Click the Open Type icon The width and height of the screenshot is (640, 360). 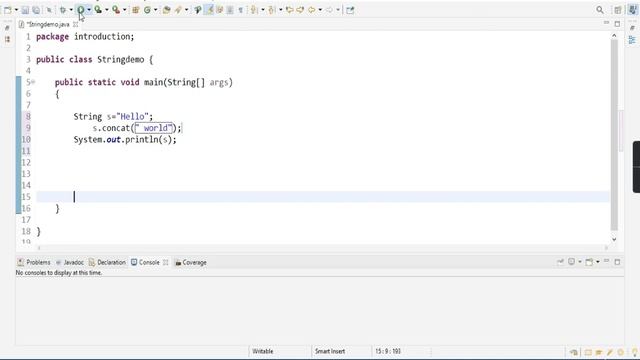tap(167, 10)
